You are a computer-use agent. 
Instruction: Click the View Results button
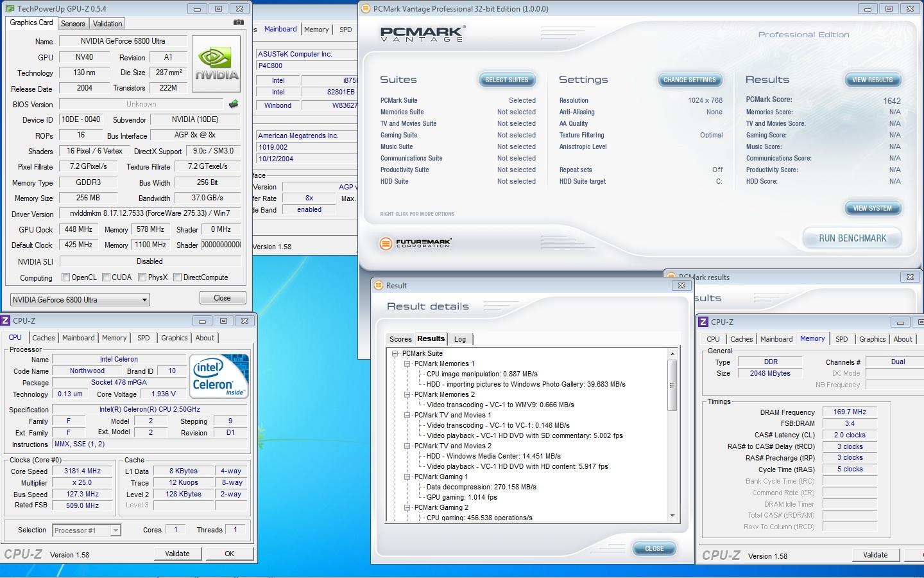point(873,80)
